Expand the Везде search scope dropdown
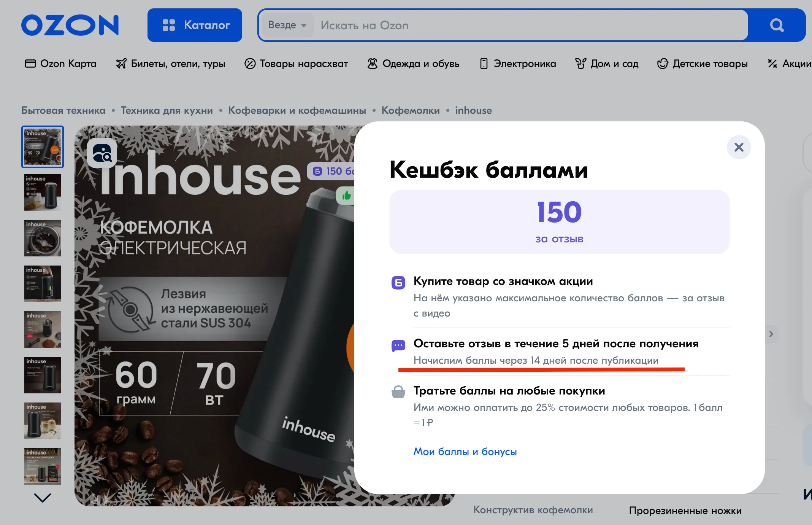Viewport: 812px width, 525px height. (x=287, y=25)
